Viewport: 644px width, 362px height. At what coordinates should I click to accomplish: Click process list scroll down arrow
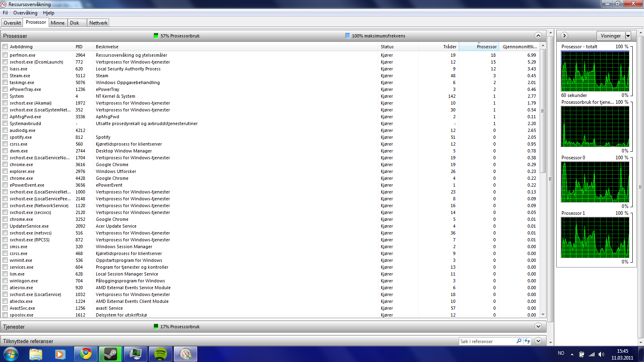tap(543, 315)
